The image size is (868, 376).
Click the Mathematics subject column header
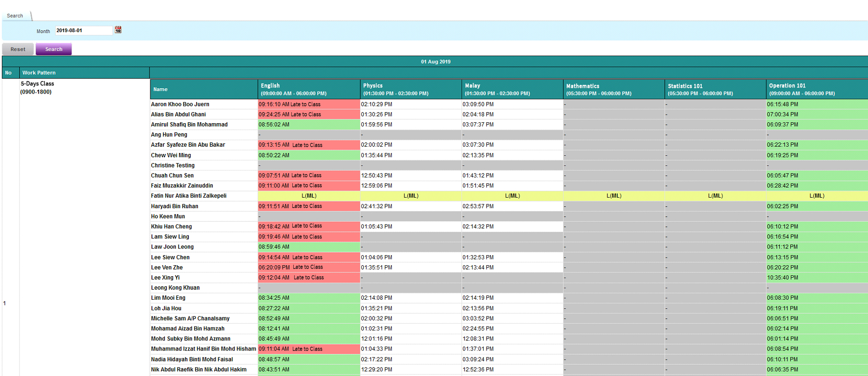point(613,89)
